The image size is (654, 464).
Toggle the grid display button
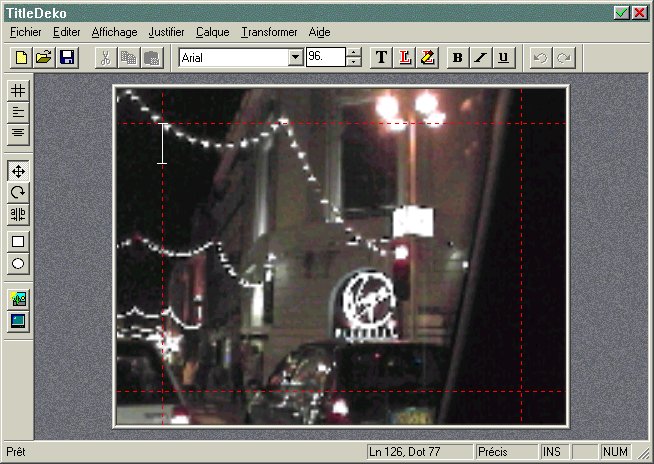click(x=18, y=90)
